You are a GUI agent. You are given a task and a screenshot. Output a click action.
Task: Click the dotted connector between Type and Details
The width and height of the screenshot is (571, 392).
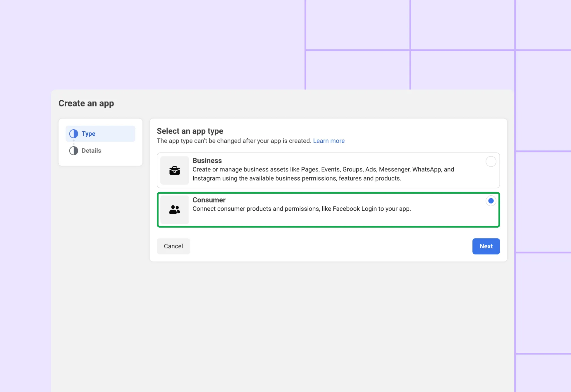[x=74, y=142]
